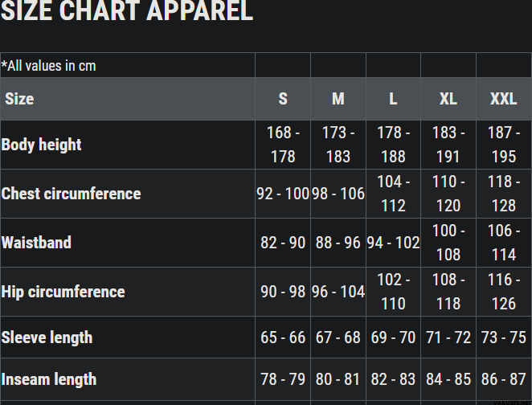Click the Body height row label
532x405 pixels.
(x=42, y=145)
